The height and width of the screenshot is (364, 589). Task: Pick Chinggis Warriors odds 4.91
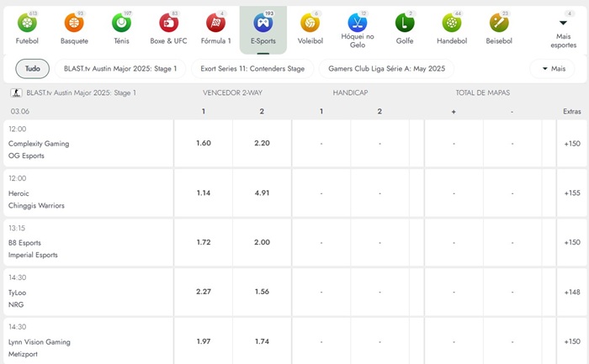(262, 193)
